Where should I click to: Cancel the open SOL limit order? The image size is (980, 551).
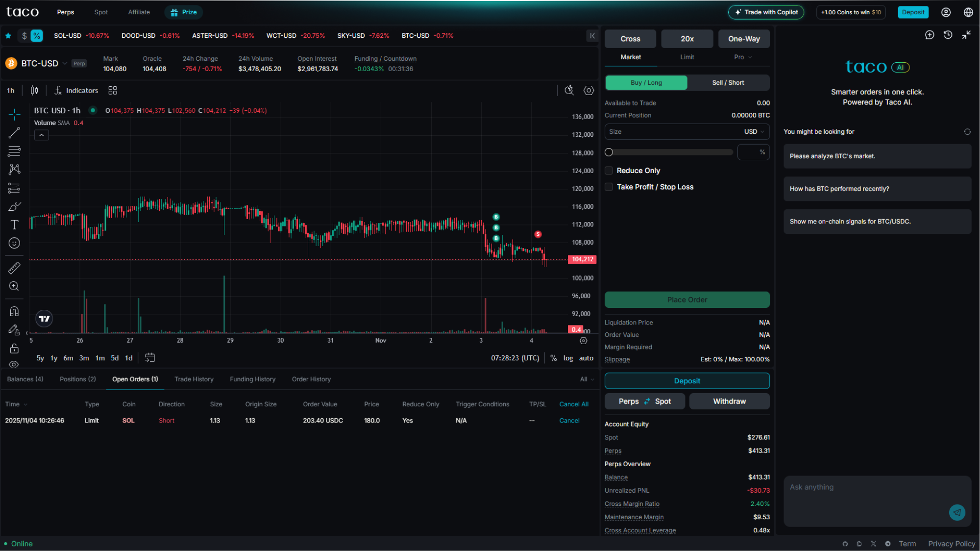pyautogui.click(x=569, y=420)
